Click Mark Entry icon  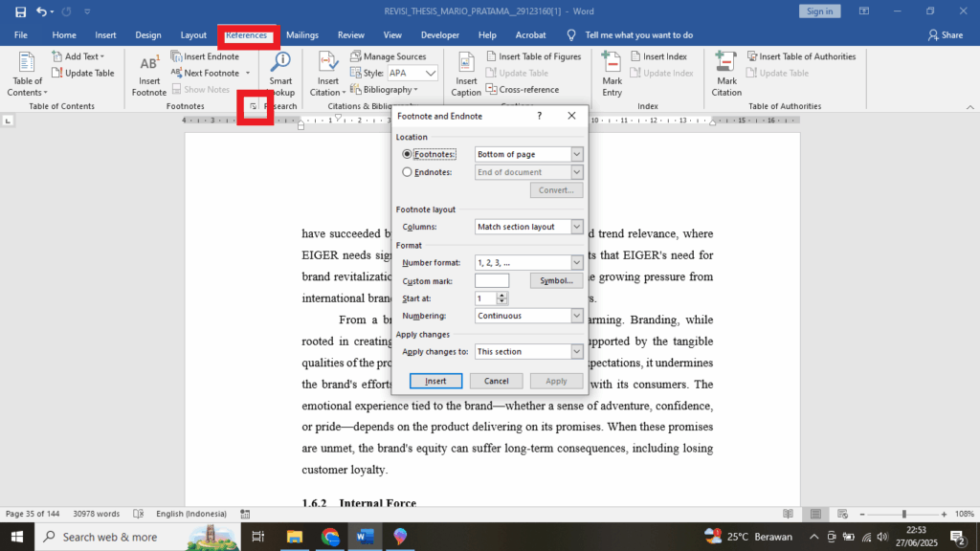tap(612, 75)
